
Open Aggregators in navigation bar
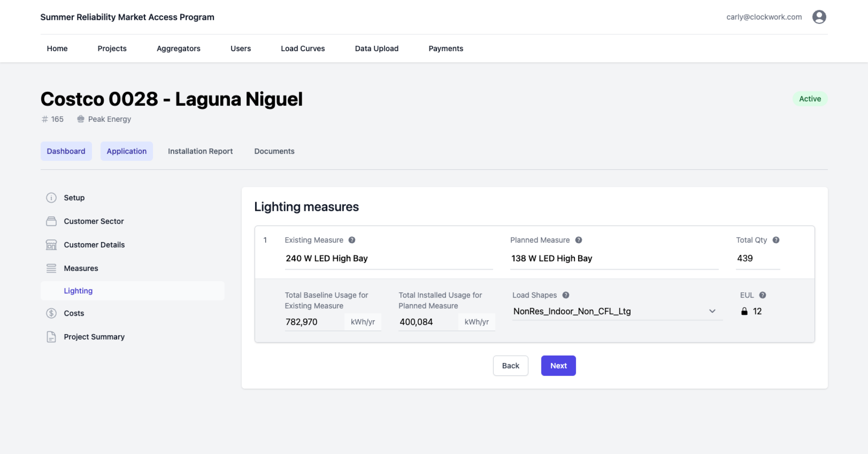(x=178, y=48)
